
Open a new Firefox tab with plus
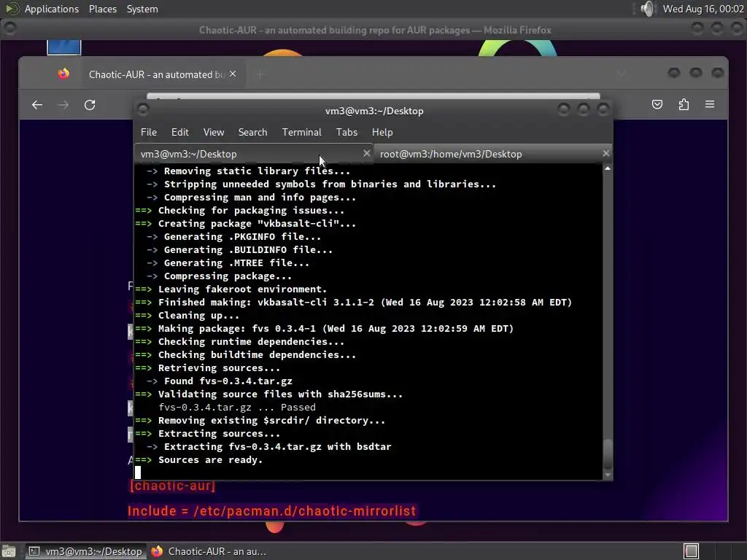[x=260, y=74]
